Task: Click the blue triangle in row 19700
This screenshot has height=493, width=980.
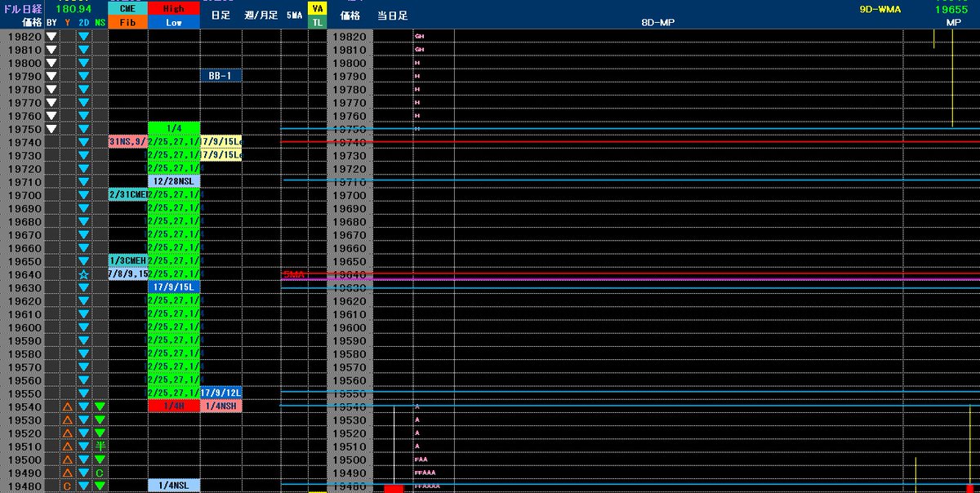Action: tap(83, 195)
